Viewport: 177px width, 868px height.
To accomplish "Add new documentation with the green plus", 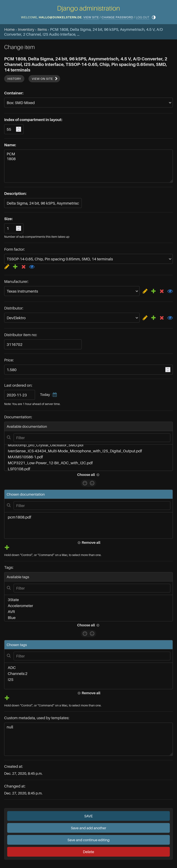I will coord(7,547).
